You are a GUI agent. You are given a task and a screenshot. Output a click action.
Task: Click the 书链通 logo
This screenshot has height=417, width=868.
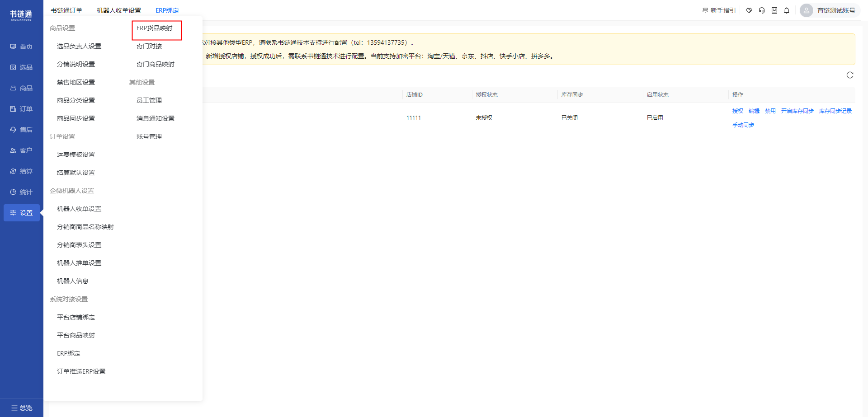click(x=21, y=15)
